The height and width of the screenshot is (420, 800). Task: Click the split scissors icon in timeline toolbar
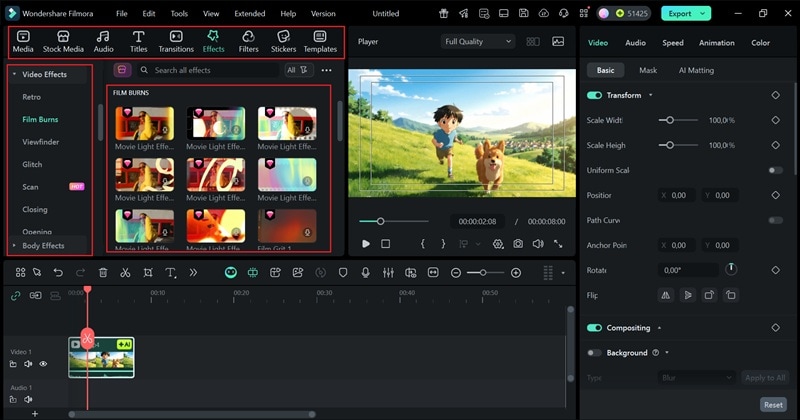coord(125,272)
